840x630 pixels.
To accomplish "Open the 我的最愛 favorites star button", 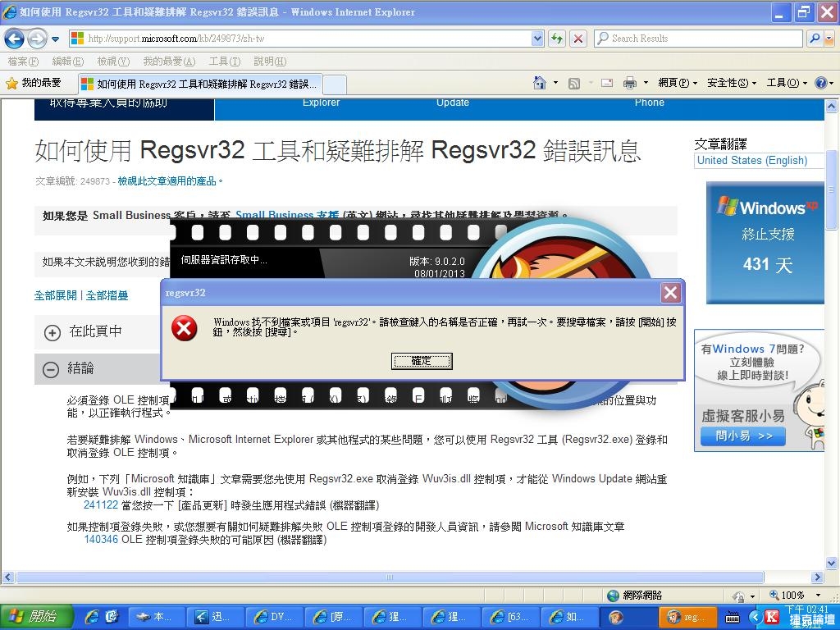I will point(33,83).
